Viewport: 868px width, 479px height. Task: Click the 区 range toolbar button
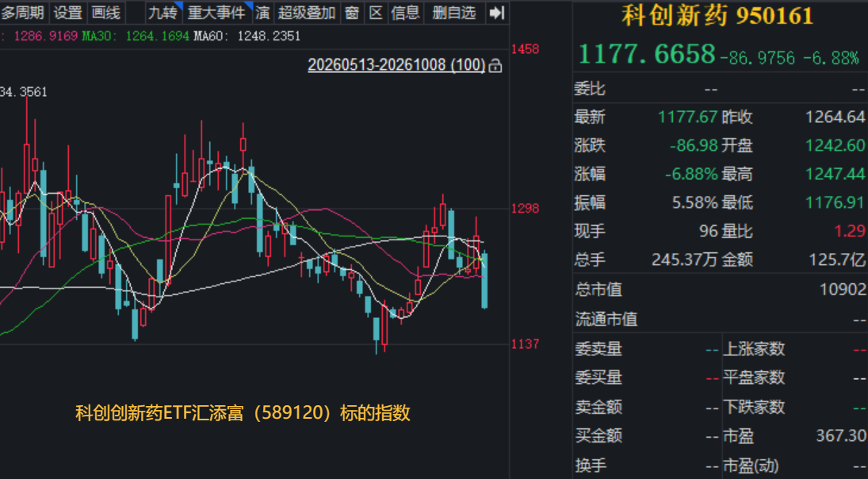[376, 13]
